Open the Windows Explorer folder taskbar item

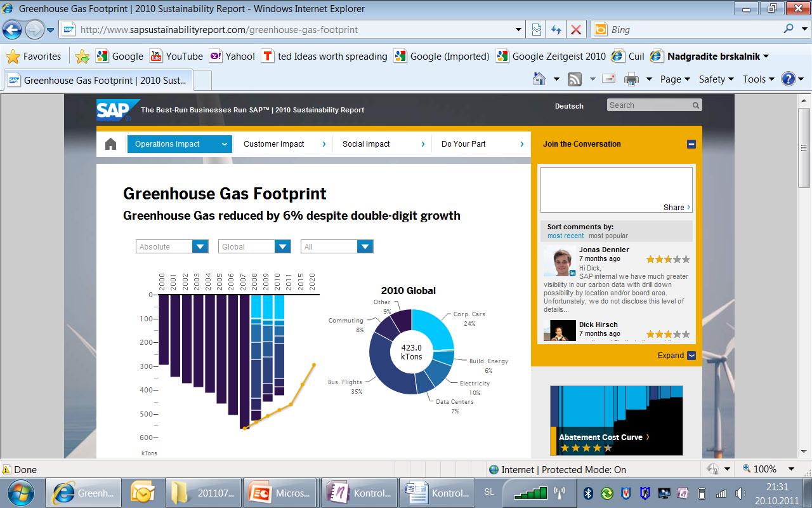[x=202, y=493]
